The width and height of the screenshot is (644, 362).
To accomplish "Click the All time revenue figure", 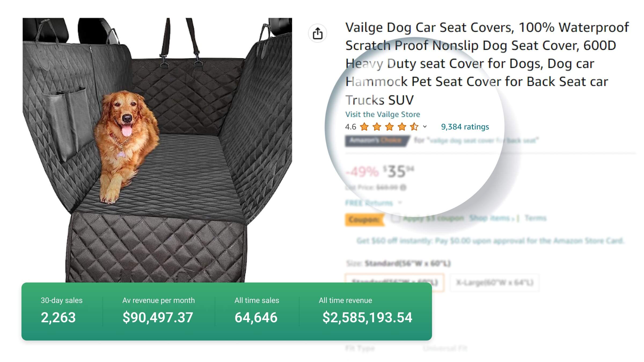I will point(367,317).
